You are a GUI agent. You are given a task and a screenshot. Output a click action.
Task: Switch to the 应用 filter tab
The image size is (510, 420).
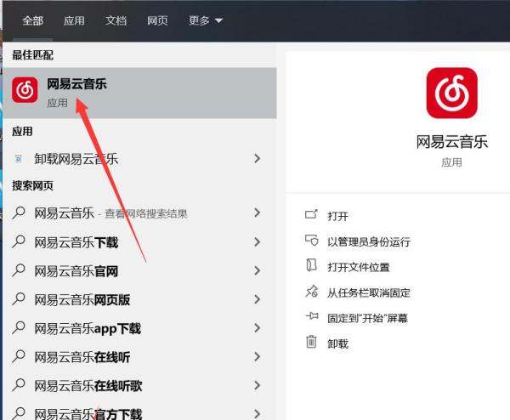pyautogui.click(x=74, y=20)
